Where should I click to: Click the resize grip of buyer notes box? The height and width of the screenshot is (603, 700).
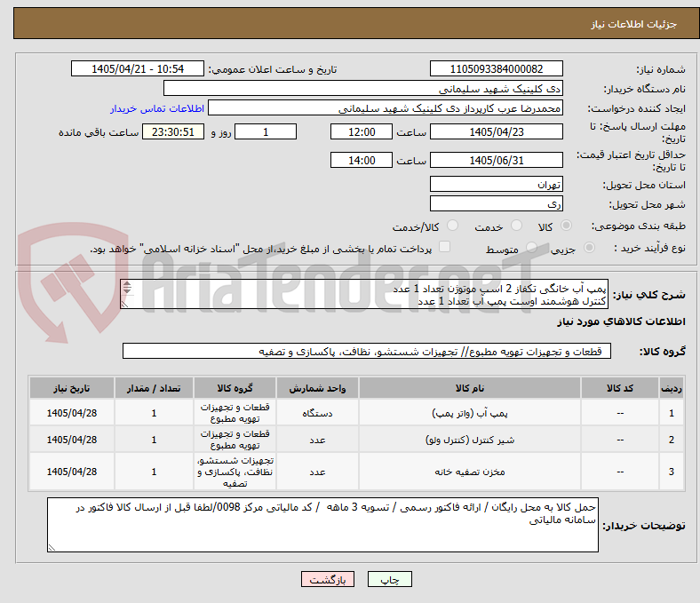[52, 547]
